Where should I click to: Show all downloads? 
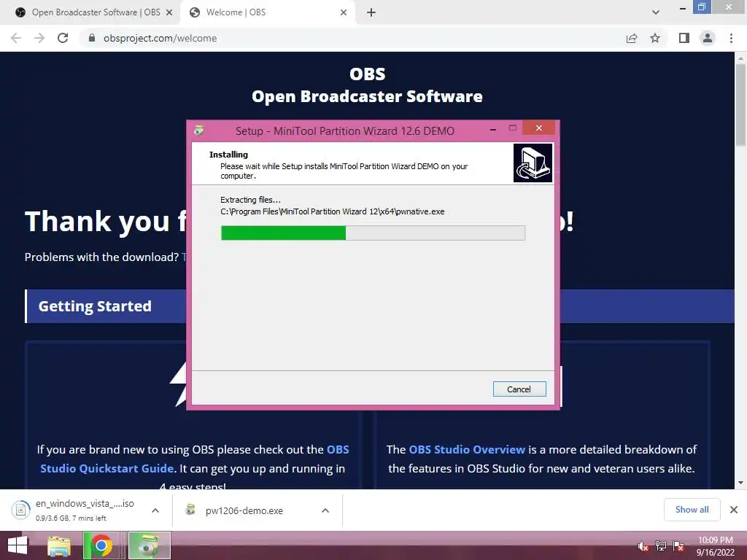[x=692, y=510]
